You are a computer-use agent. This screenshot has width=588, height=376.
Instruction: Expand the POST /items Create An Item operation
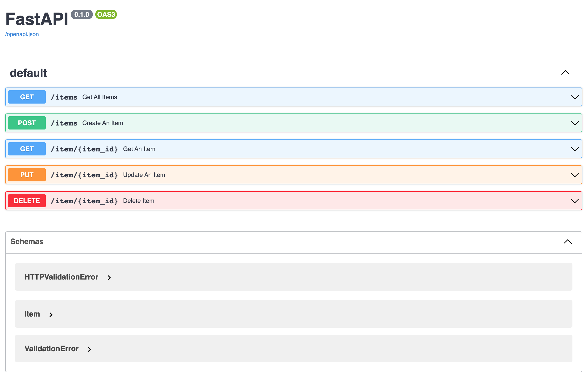tap(575, 123)
